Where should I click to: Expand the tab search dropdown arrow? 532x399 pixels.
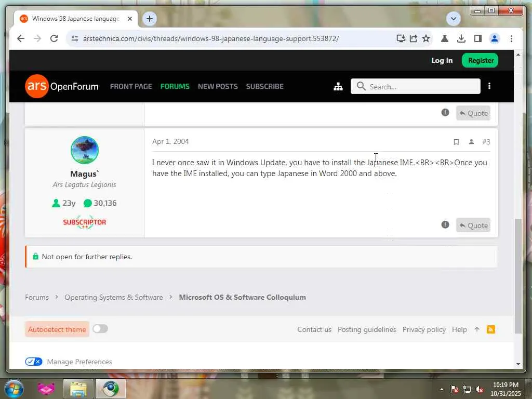click(453, 19)
